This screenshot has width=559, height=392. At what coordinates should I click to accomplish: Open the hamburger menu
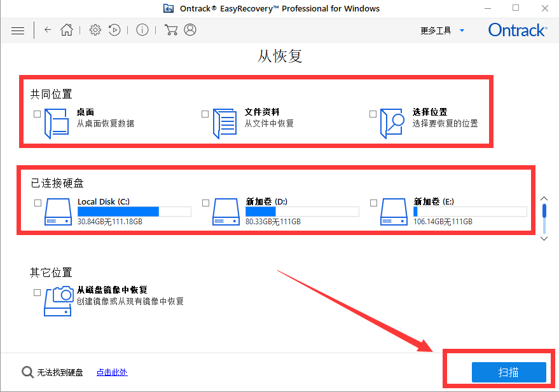click(x=18, y=30)
